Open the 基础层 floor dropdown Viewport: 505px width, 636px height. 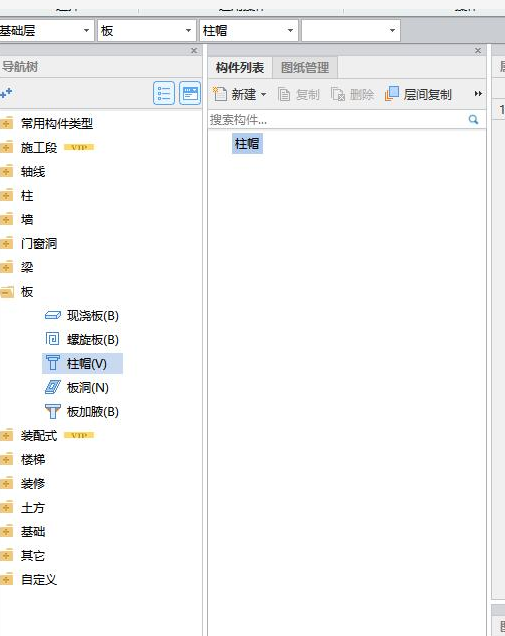(x=45, y=30)
